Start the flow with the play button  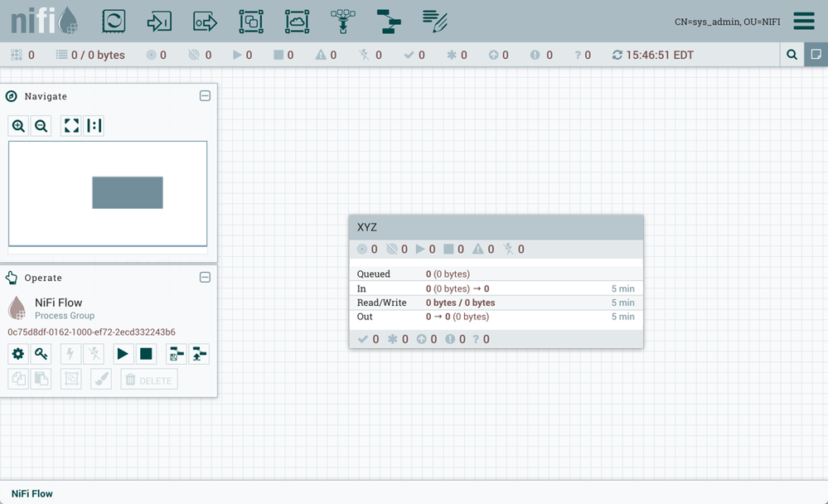tap(122, 354)
